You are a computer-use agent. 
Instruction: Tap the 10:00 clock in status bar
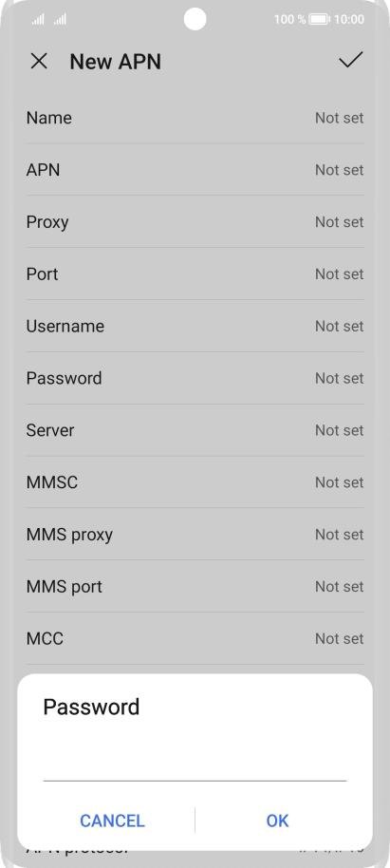(x=349, y=19)
